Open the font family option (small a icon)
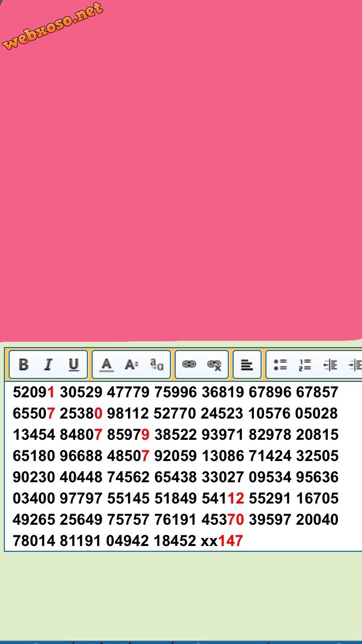The height and width of the screenshot is (644, 362). [156, 364]
